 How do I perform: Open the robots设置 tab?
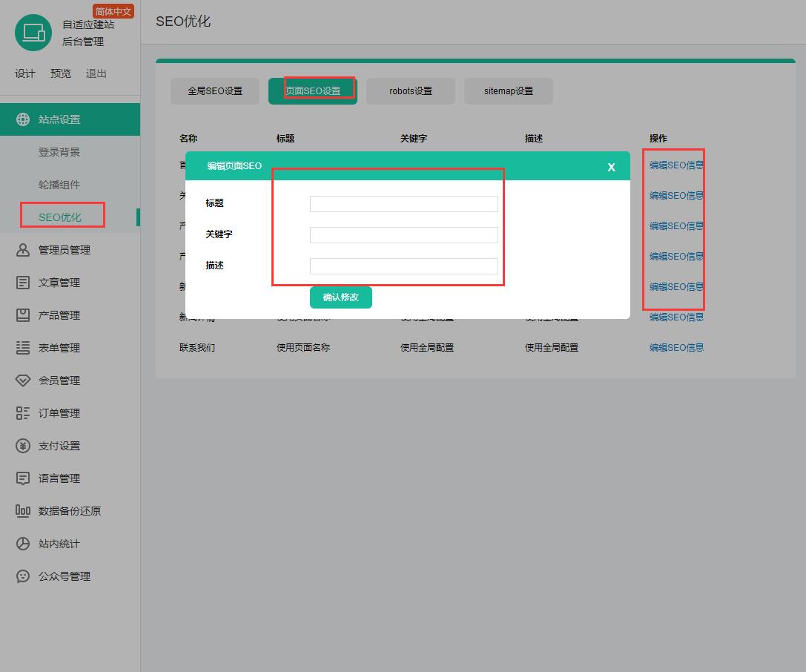point(411,91)
